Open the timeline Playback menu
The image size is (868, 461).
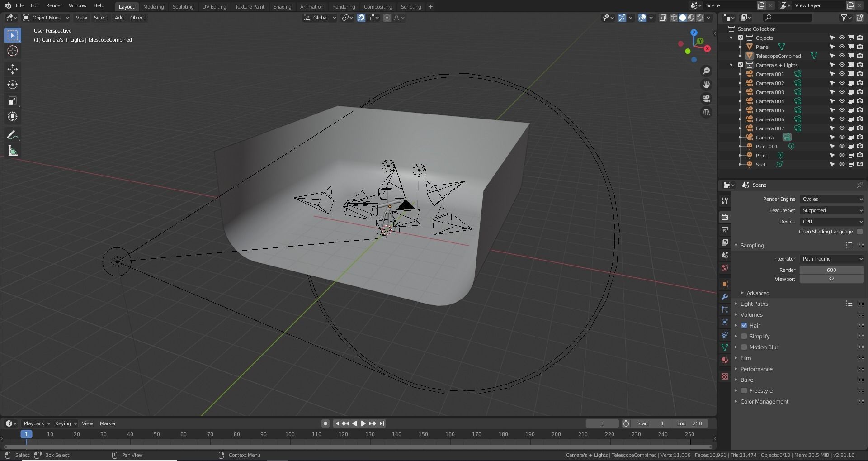pos(37,423)
